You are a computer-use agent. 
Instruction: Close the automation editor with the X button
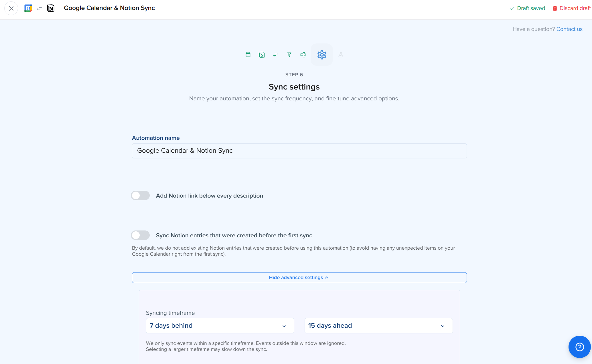tap(11, 8)
